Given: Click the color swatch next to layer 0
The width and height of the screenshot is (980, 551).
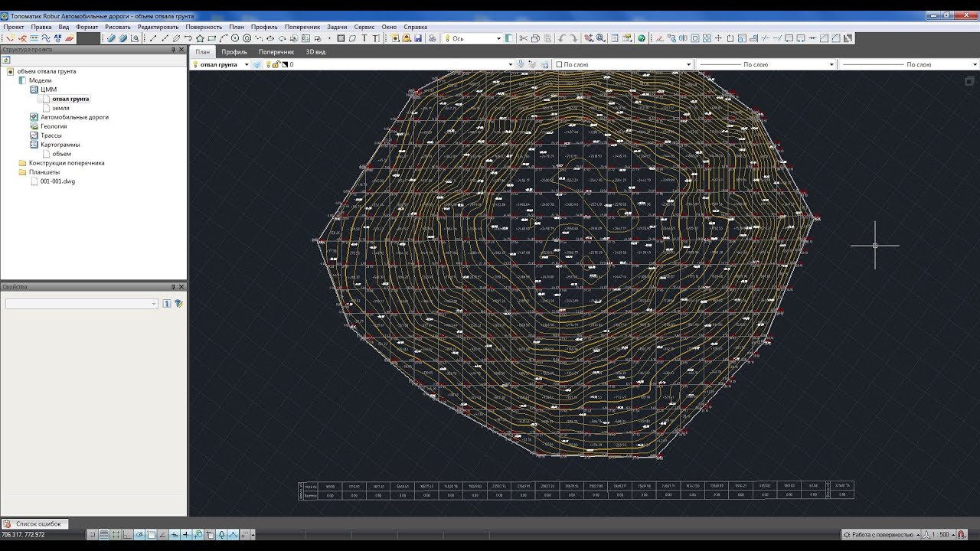Looking at the screenshot, I should click(x=285, y=64).
